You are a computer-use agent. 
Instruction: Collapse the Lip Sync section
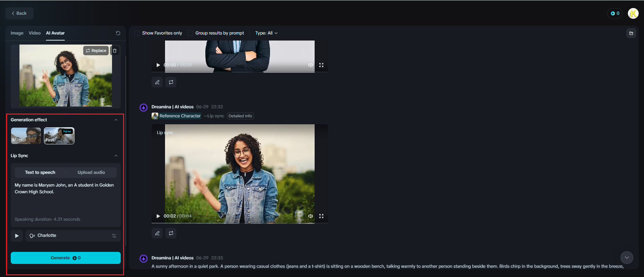point(116,156)
